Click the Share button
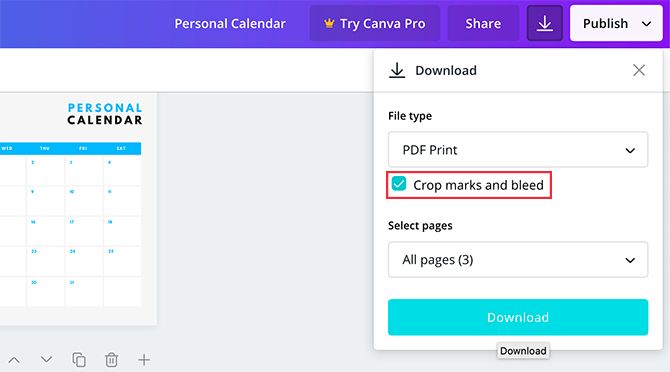The width and height of the screenshot is (670, 372). coord(483,23)
